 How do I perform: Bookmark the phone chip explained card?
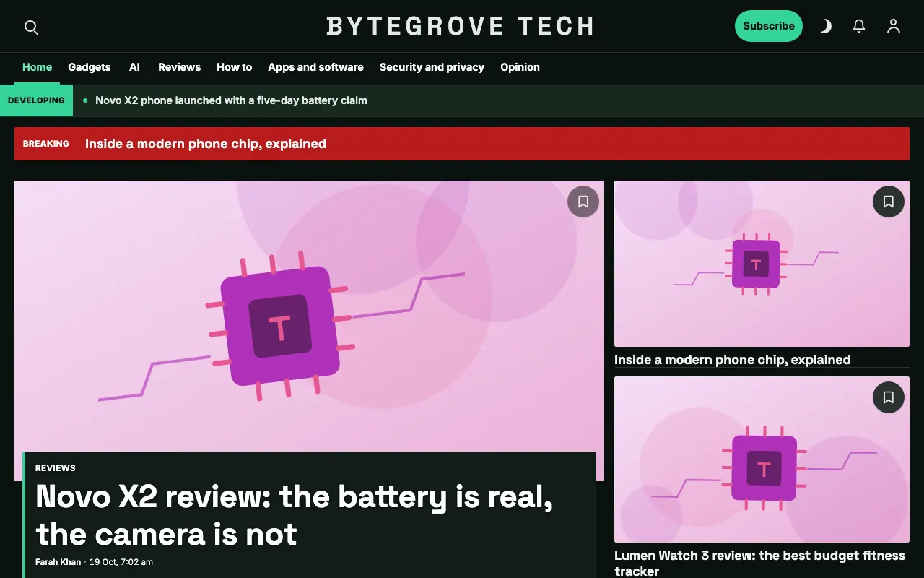point(889,202)
